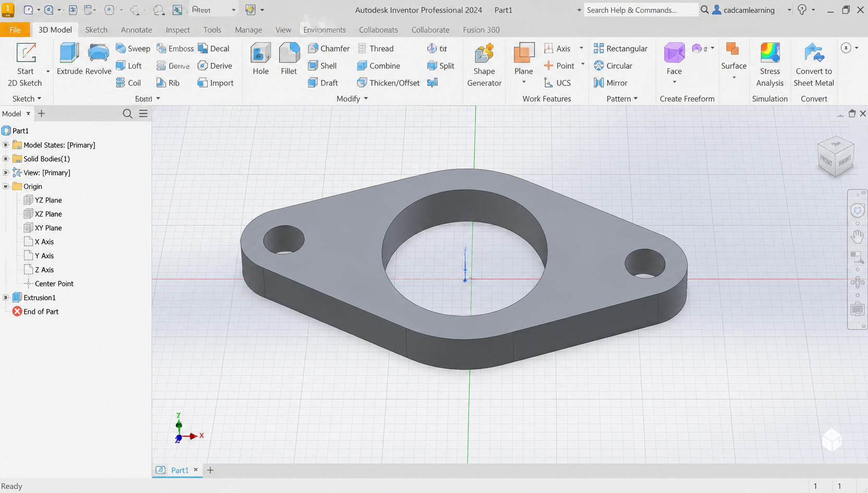
Task: Insert a UCS
Action: click(558, 83)
